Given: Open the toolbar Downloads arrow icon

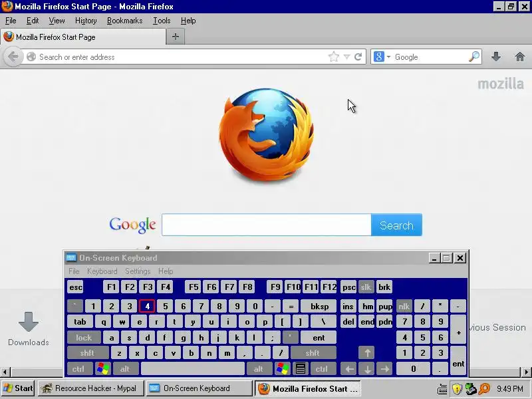Looking at the screenshot, I should click(496, 57).
